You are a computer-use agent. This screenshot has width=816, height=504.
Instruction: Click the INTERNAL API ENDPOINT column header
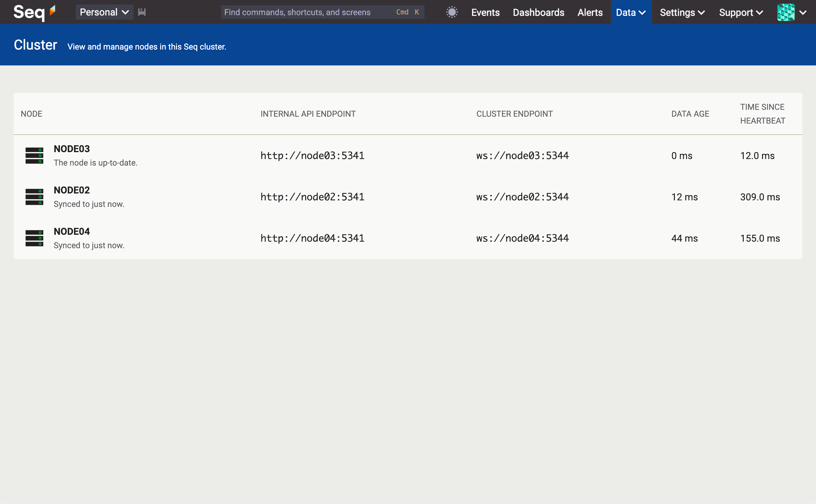308,114
